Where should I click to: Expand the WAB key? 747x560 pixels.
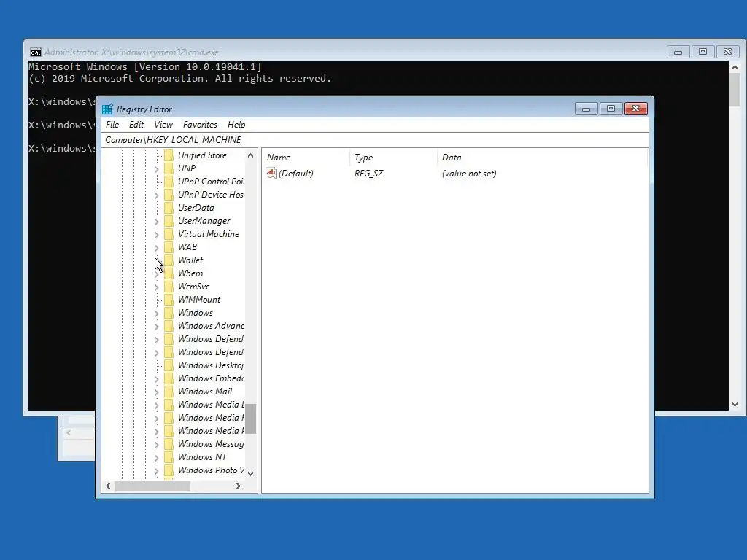156,248
